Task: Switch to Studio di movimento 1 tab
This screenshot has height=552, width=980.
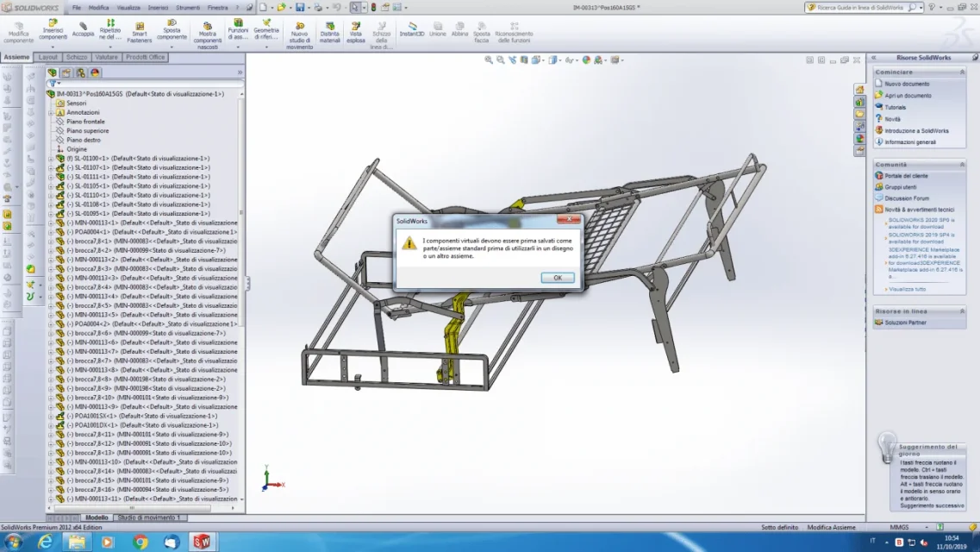Action: (x=149, y=517)
